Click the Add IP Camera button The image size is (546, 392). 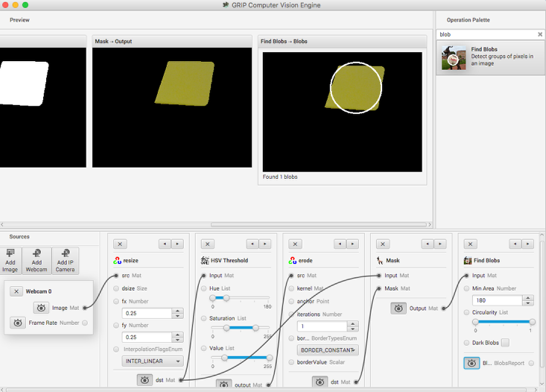(65, 261)
